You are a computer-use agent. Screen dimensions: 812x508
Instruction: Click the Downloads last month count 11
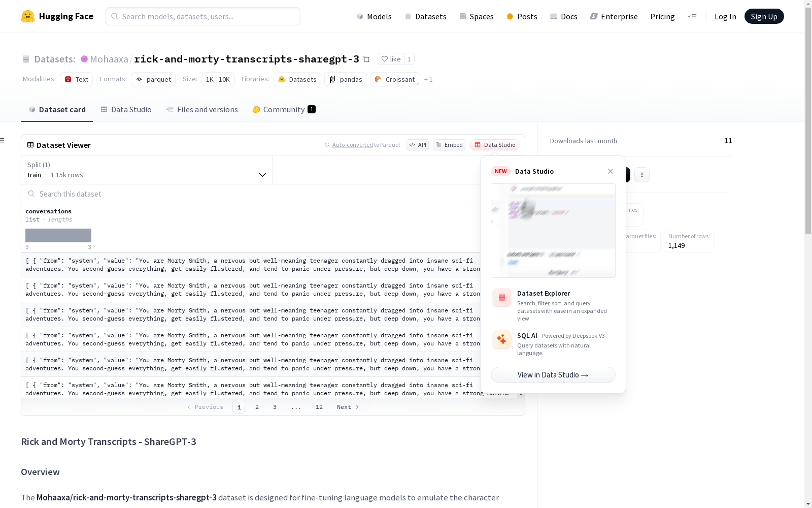pos(728,141)
